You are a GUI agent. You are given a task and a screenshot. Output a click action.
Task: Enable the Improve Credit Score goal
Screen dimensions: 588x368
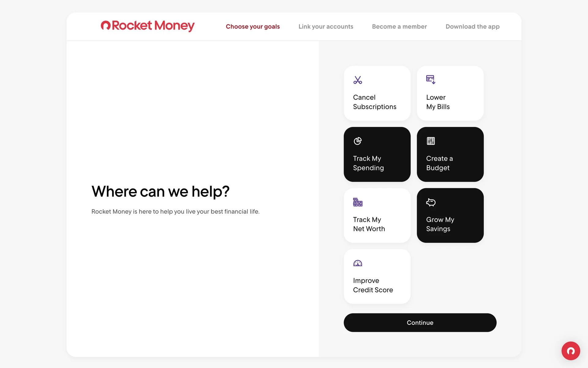coord(377,276)
